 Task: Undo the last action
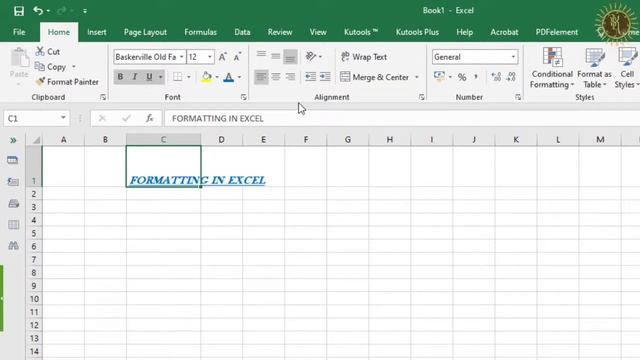pyautogui.click(x=38, y=11)
